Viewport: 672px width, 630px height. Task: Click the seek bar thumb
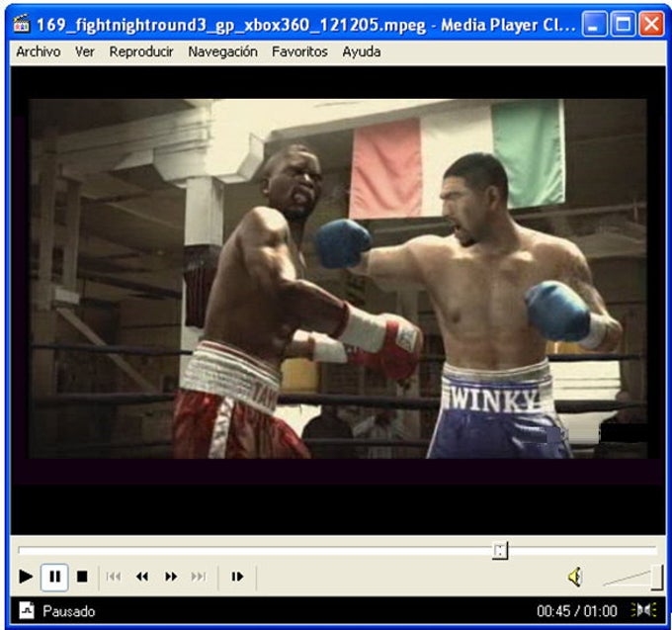click(500, 550)
